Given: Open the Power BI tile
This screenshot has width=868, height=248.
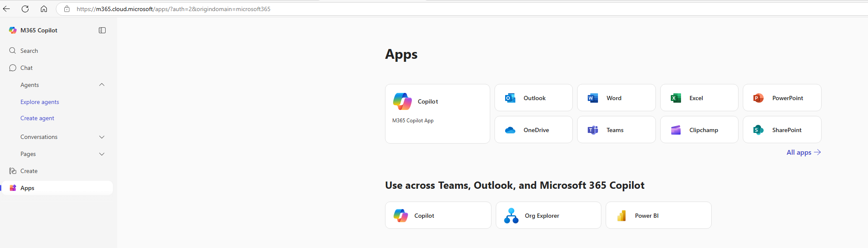Looking at the screenshot, I should [x=658, y=215].
